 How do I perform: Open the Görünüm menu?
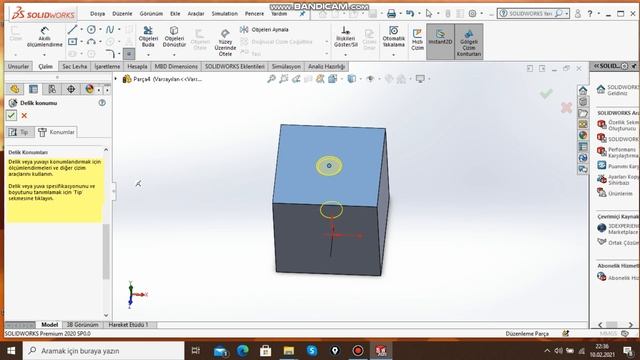(x=151, y=13)
